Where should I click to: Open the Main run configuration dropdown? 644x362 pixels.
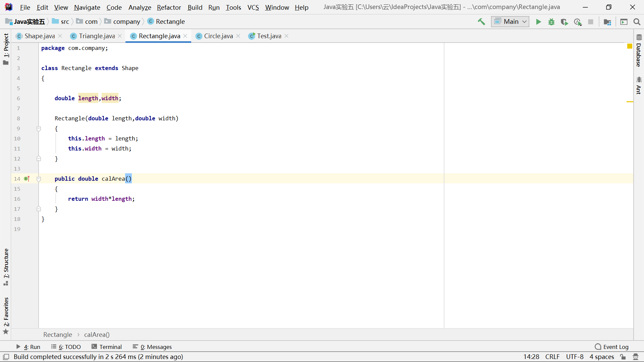pos(510,22)
